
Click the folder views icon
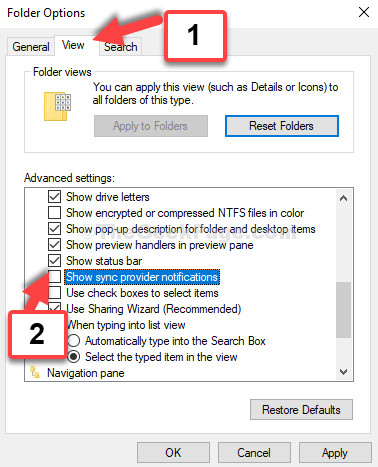57,106
